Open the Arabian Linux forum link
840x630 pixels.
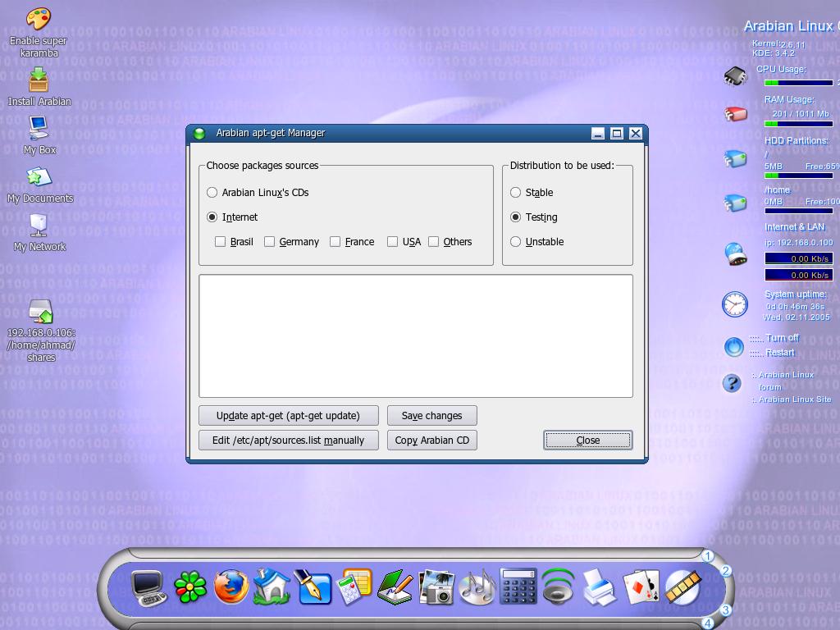[785, 381]
